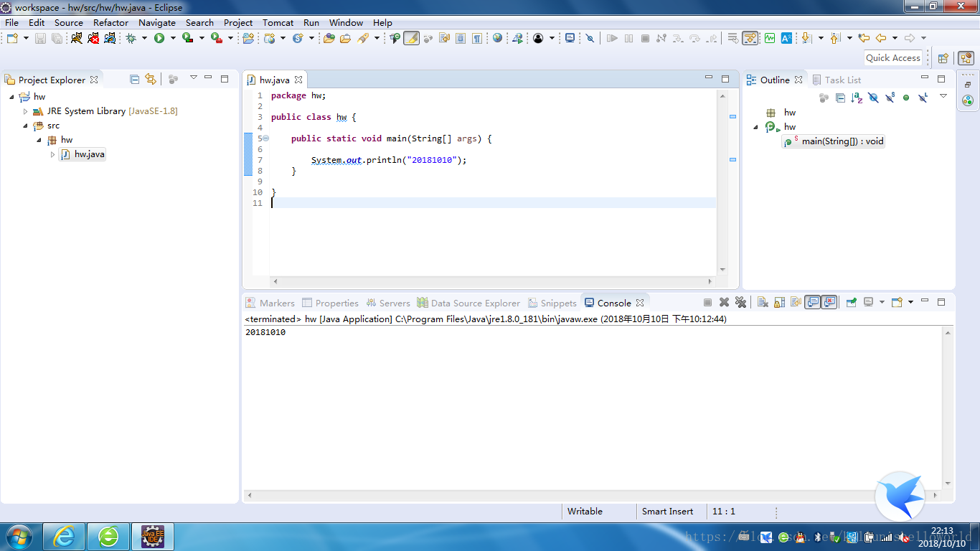Viewport: 980px width, 551px height.
Task: Toggle Hide Non-Public Members green dot
Action: pos(906,98)
